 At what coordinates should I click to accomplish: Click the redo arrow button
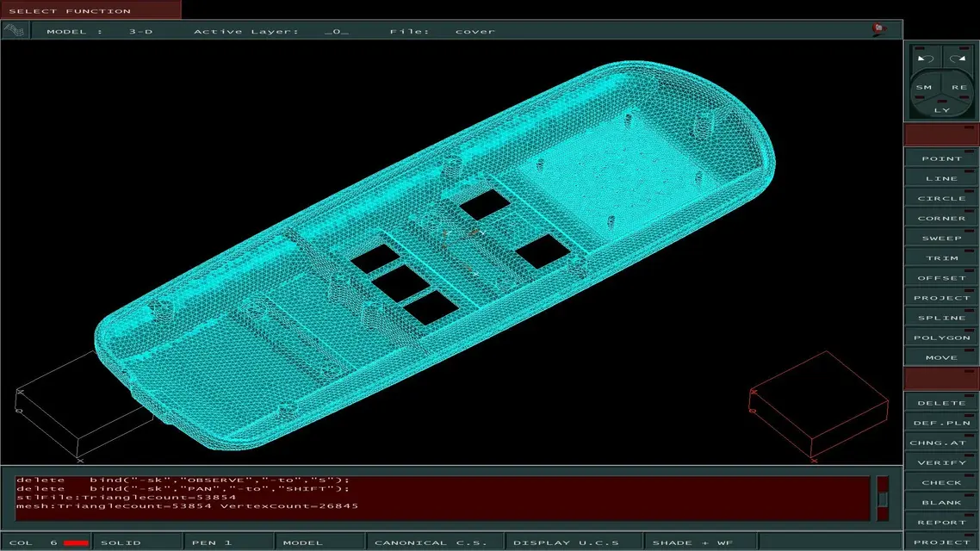click(x=958, y=58)
